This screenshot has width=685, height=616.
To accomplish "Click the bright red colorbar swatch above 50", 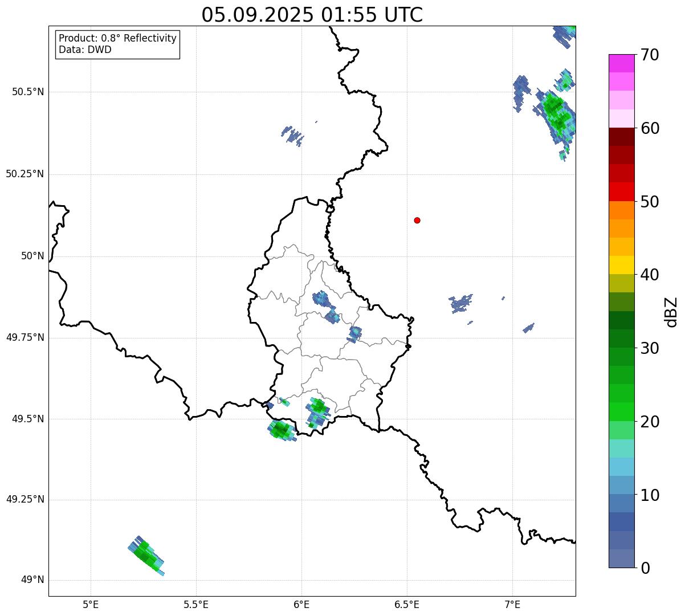I will pos(621,191).
